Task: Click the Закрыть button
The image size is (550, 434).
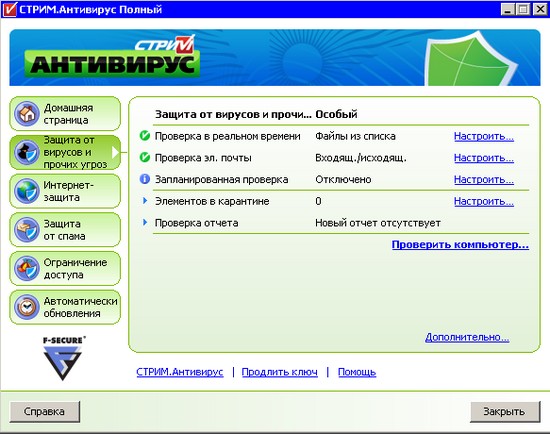Action: click(505, 412)
